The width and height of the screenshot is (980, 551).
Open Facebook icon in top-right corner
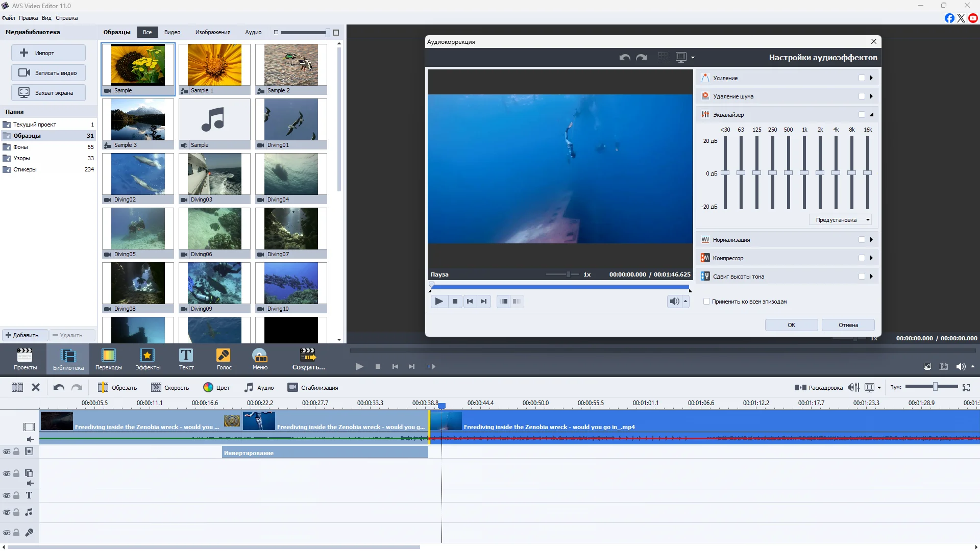(x=949, y=18)
